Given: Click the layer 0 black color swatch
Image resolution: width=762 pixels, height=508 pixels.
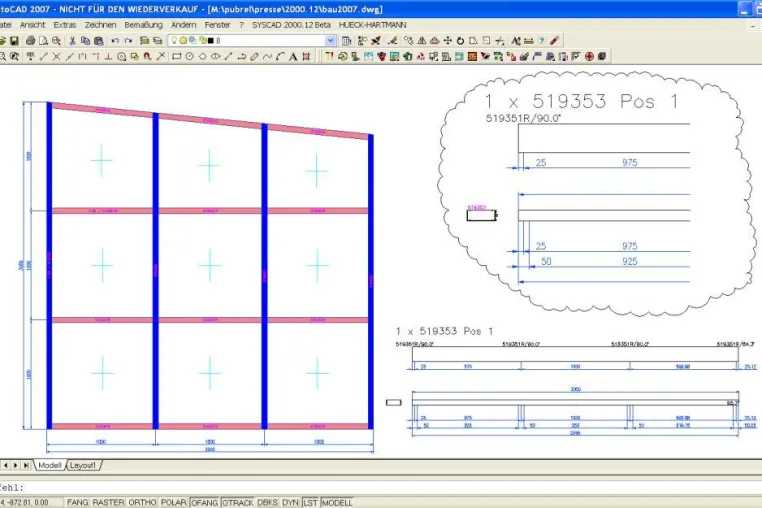Looking at the screenshot, I should point(210,41).
